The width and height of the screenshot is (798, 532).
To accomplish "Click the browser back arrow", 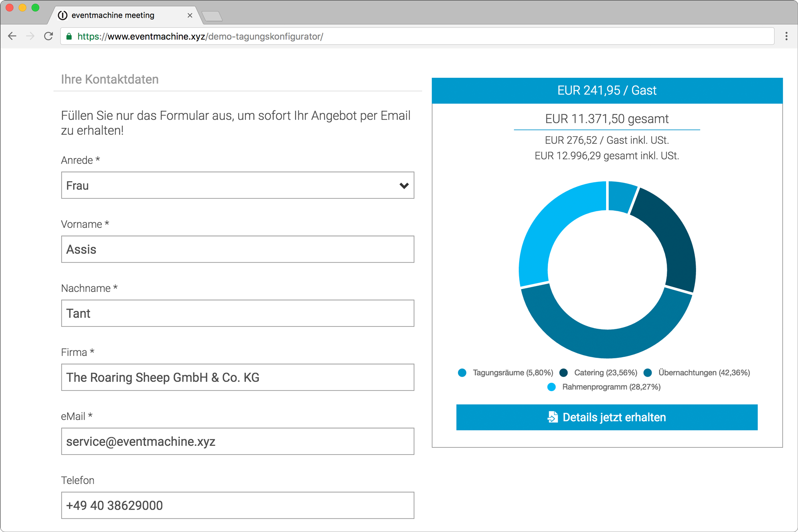I will [x=12, y=36].
